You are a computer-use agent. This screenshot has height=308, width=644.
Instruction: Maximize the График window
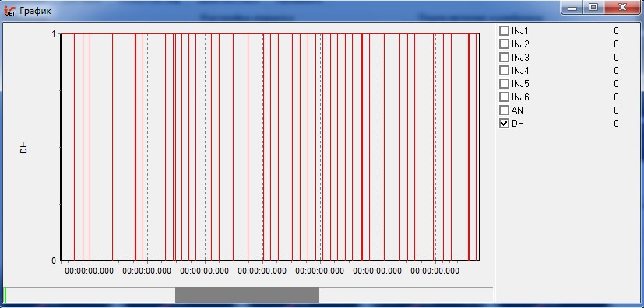[x=593, y=7]
